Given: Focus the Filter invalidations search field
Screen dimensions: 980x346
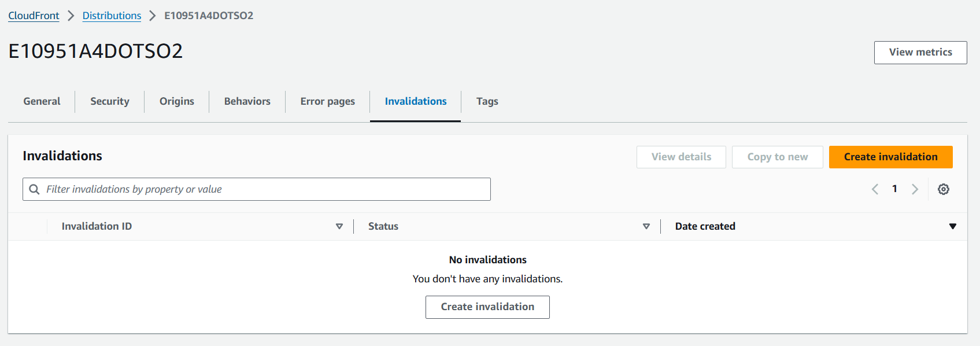Looking at the screenshot, I should coord(257,189).
